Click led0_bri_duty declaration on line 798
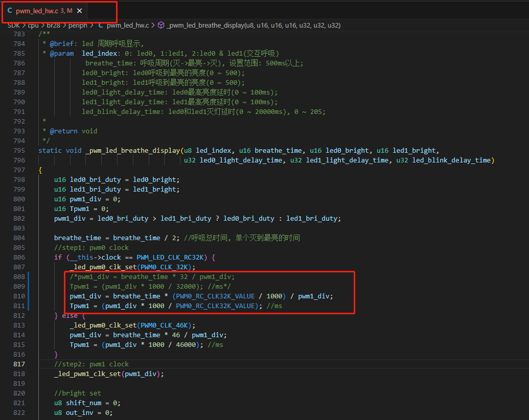529x420 pixels. coord(95,180)
